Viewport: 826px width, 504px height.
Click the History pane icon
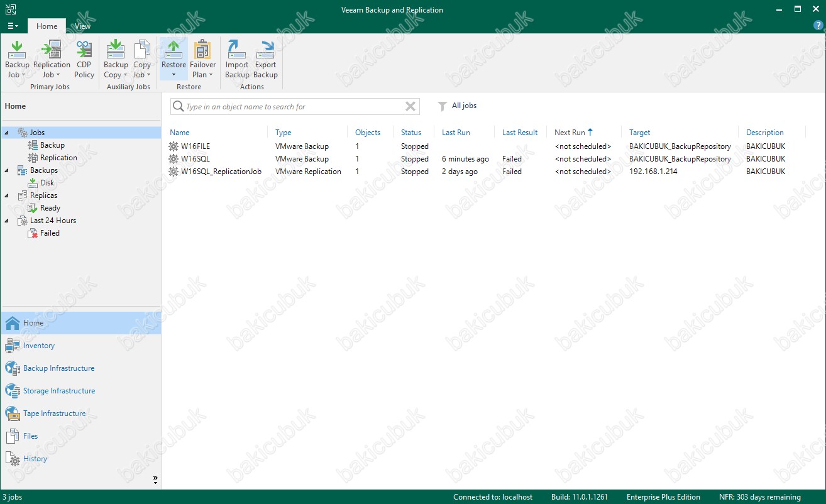pos(13,459)
